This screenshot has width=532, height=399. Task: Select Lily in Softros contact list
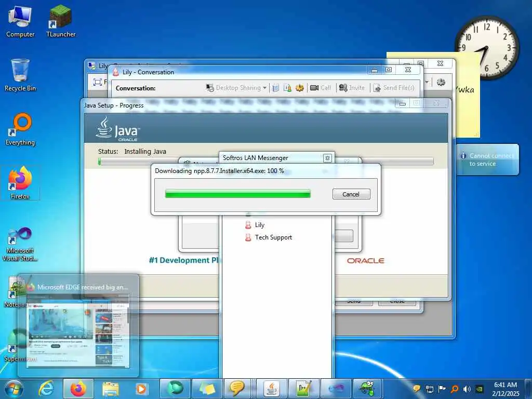(x=260, y=224)
